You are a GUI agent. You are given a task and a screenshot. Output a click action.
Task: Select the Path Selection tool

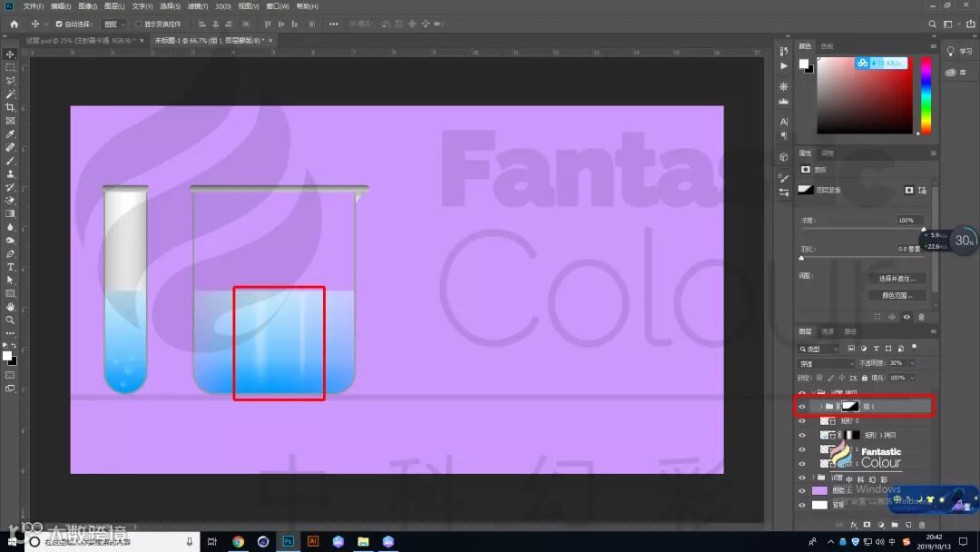pyautogui.click(x=10, y=280)
